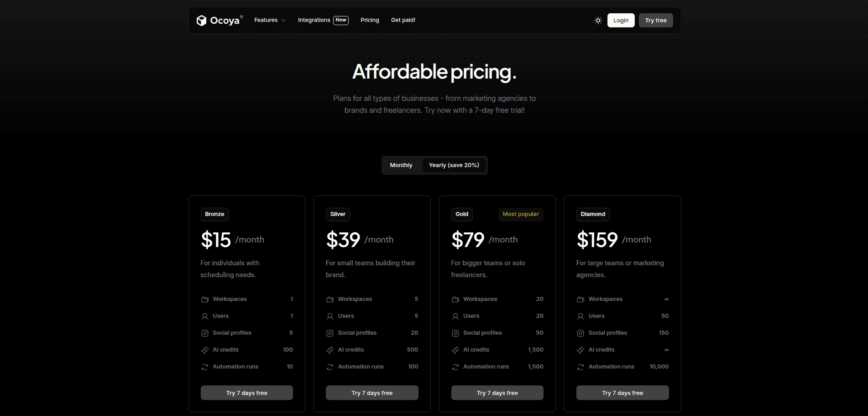The height and width of the screenshot is (416, 868).
Task: Select Yearly (save 20%) billing
Action: click(x=454, y=165)
